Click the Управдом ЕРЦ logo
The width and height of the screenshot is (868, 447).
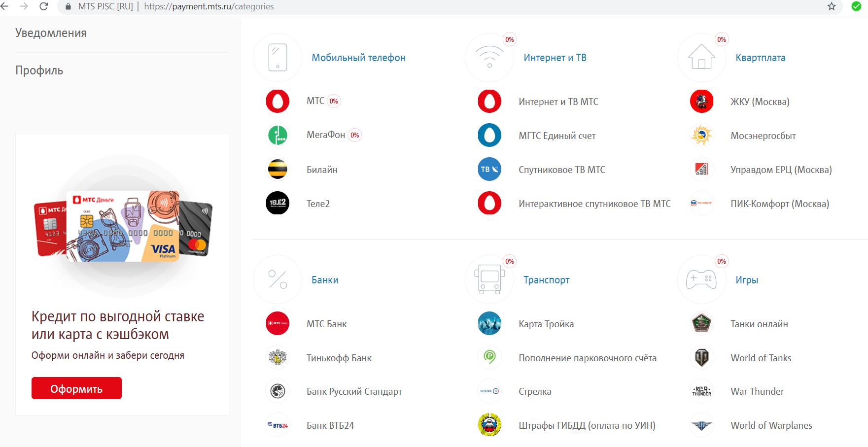[x=701, y=169]
